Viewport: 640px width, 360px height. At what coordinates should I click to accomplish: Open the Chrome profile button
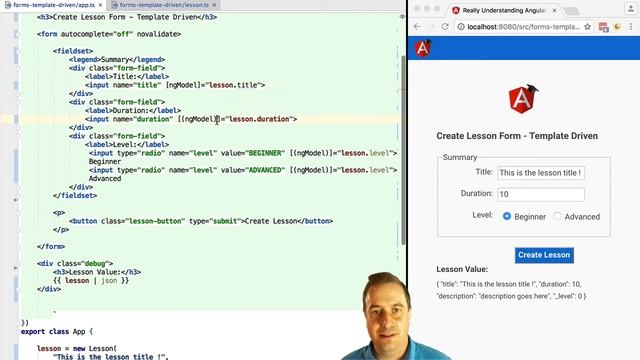coord(630,9)
